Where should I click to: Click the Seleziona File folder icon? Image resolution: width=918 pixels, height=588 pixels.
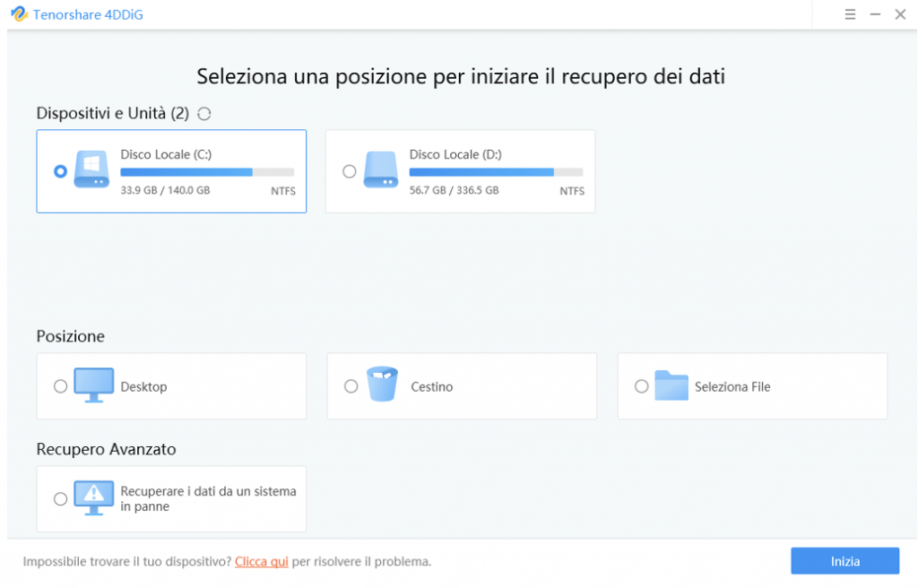pyautogui.click(x=673, y=385)
